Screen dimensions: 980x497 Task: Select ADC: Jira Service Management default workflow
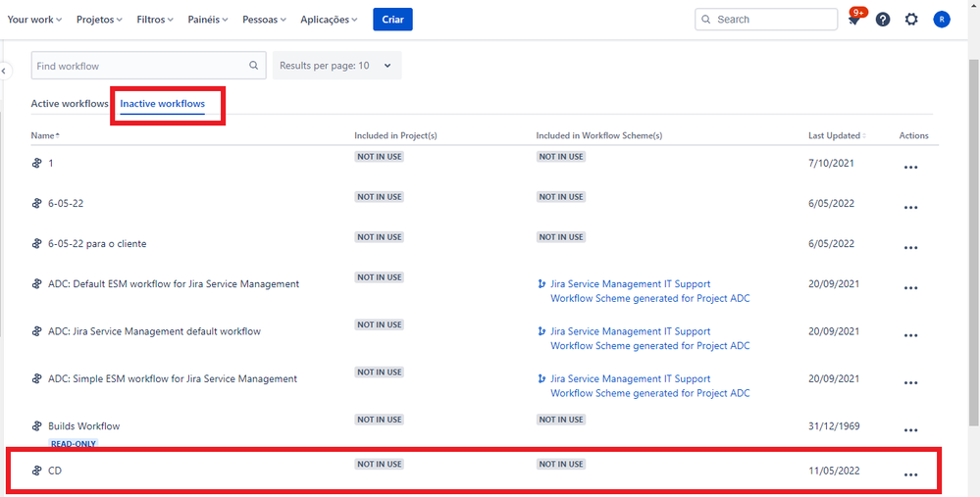pyautogui.click(x=154, y=331)
